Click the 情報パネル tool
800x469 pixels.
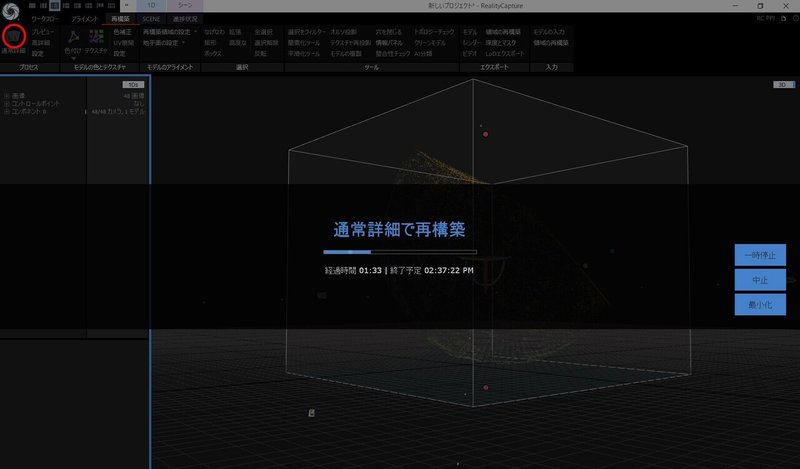(389, 43)
